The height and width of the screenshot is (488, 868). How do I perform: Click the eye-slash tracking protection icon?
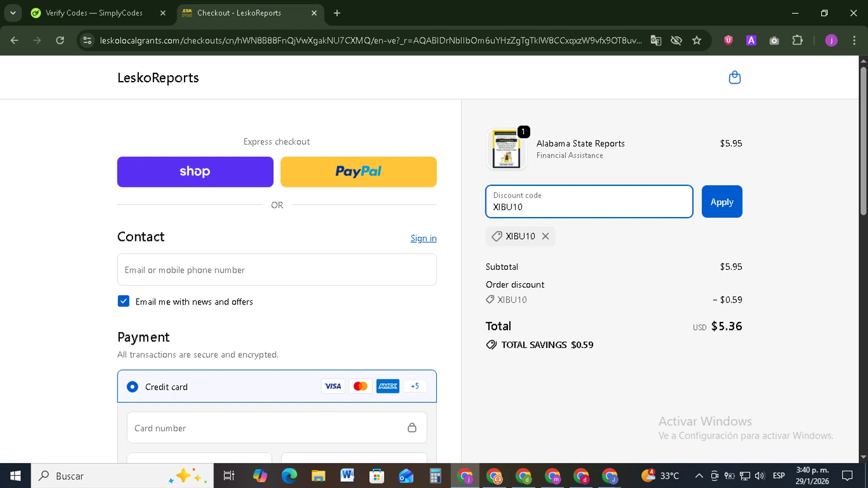click(x=676, y=41)
